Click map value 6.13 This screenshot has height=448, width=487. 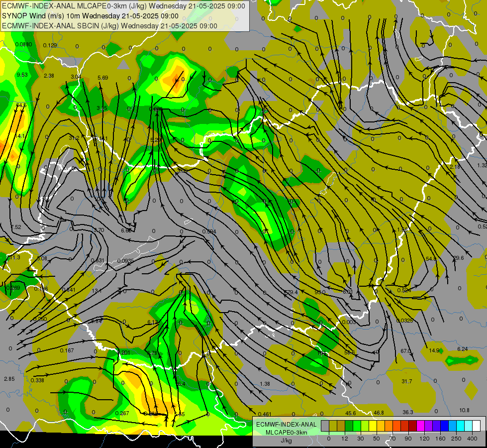click(x=153, y=323)
